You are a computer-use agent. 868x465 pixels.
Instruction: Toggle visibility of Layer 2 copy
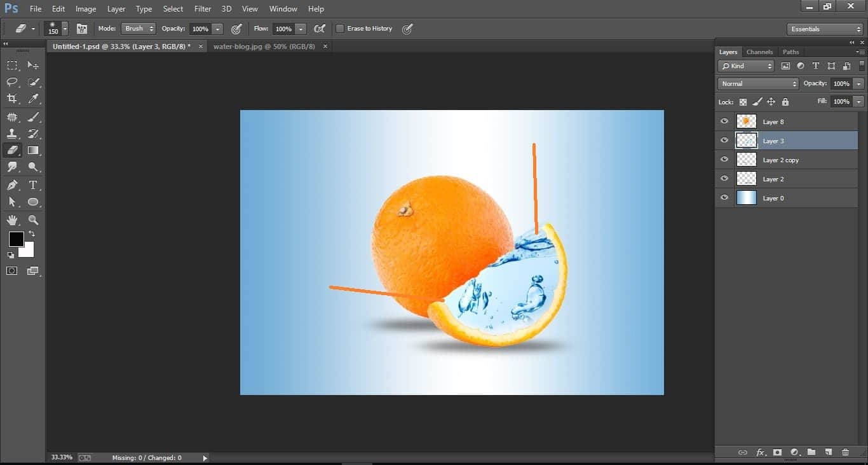coord(724,159)
